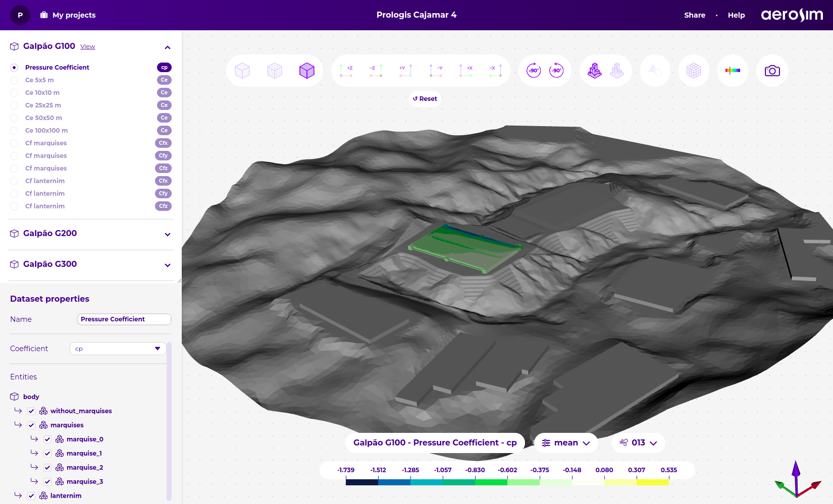Open the color scale legend settings icon
The width and height of the screenshot is (833, 504).
pos(733,71)
